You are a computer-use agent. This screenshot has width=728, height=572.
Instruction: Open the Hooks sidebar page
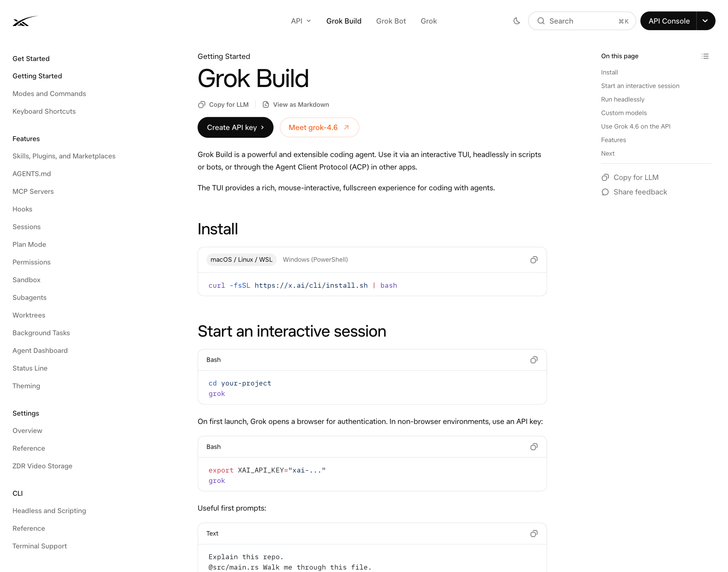point(22,209)
